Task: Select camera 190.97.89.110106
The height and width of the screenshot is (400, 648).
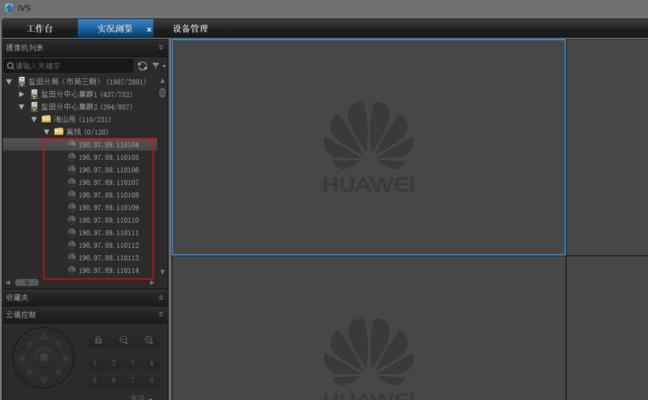Action: 109,170
